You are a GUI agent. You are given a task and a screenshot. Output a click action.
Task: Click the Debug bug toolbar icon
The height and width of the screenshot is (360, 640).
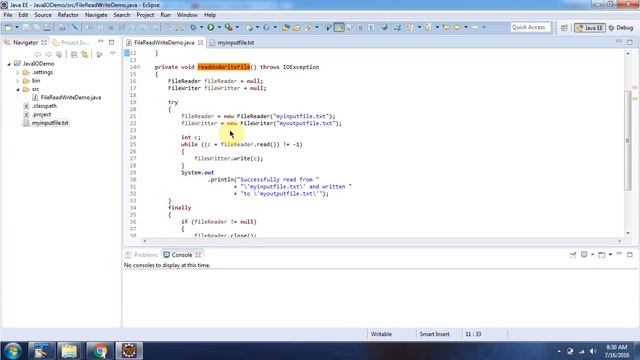(x=193, y=27)
